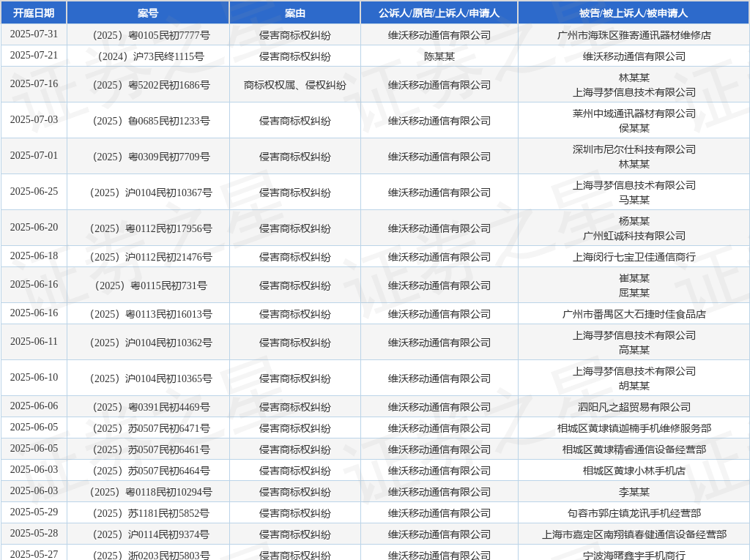
Task: Select the date 2025-06-11
Action: point(34,341)
